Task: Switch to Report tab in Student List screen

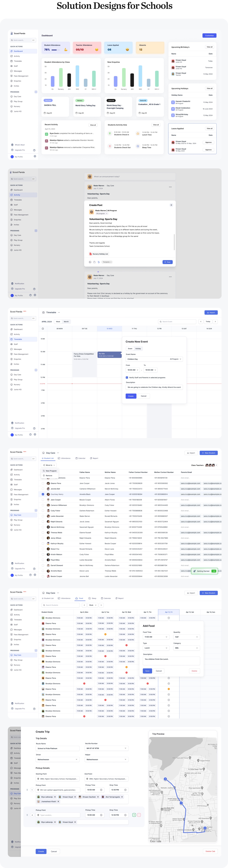Action: (x=94, y=458)
